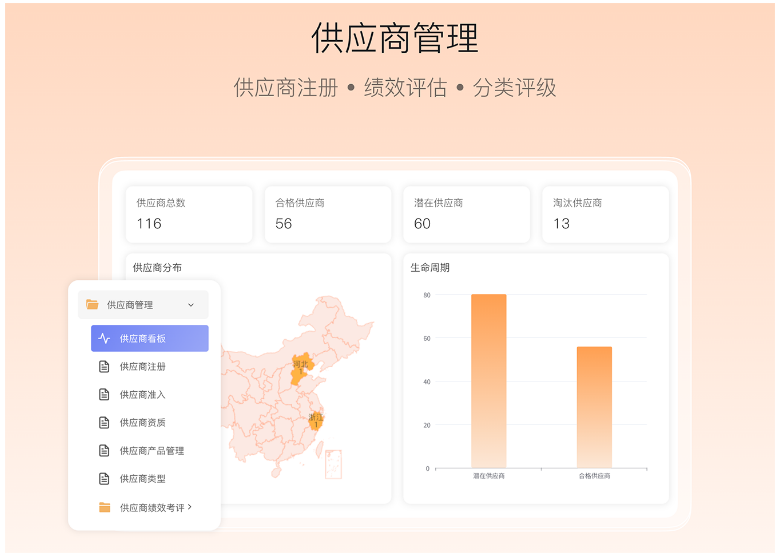
Task: Click the pulse icon beside 供应商看板
Action: click(104, 339)
